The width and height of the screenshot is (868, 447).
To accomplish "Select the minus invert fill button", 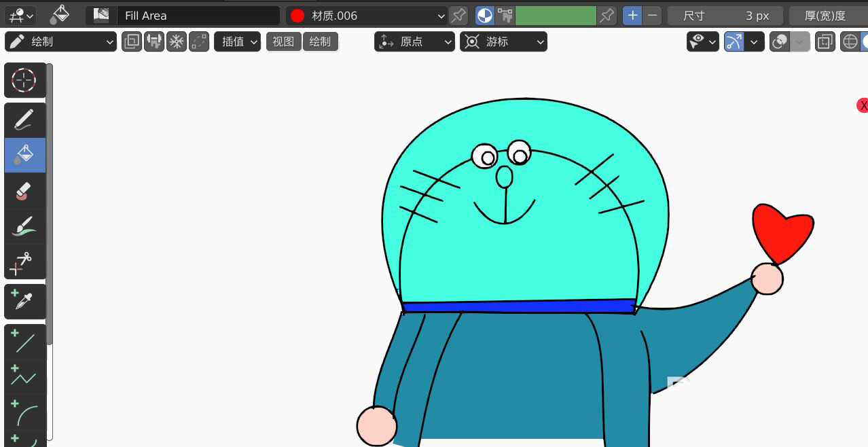I will (x=652, y=15).
